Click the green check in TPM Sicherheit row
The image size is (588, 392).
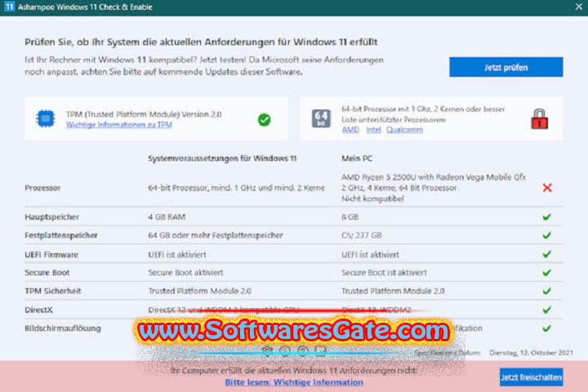pyautogui.click(x=546, y=291)
